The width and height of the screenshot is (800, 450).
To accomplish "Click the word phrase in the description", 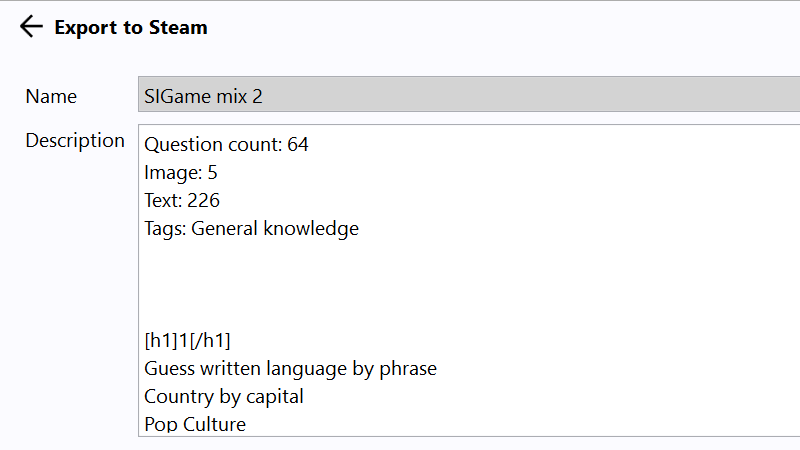I will click(x=408, y=369).
